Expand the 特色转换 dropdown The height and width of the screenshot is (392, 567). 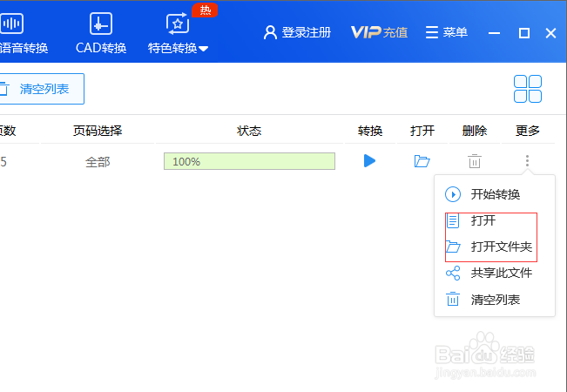(x=178, y=33)
